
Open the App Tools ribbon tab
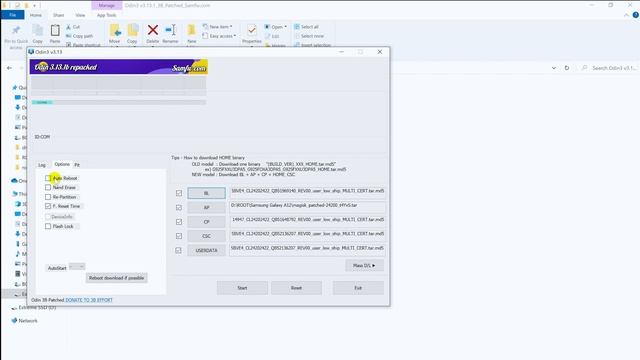tap(107, 15)
